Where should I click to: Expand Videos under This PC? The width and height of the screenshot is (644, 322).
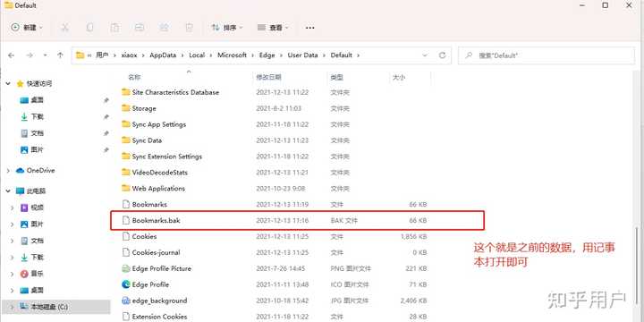[13, 208]
